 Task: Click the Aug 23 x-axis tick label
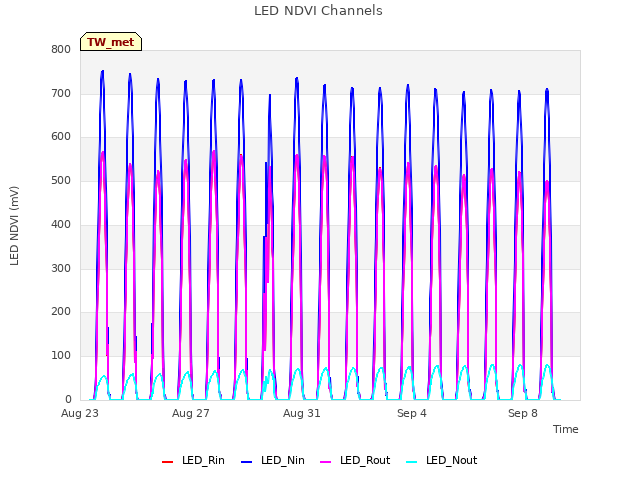[x=80, y=413]
